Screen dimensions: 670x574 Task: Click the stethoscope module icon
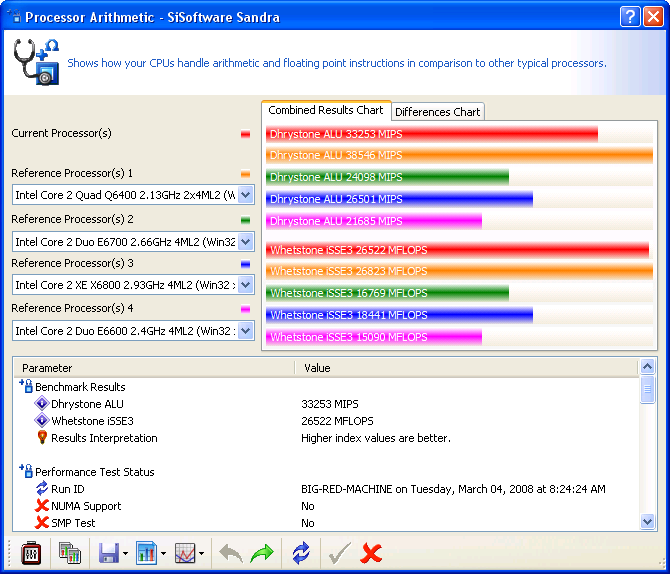pos(36,62)
